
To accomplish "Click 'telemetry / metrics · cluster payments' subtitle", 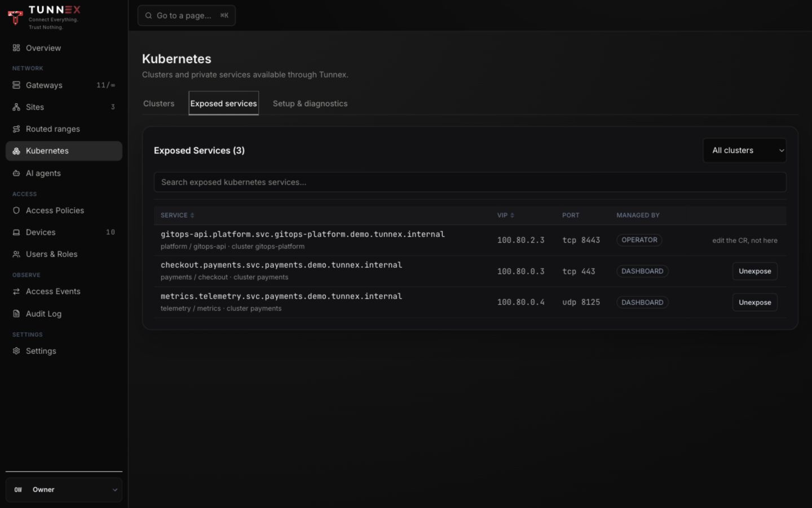I will [221, 309].
